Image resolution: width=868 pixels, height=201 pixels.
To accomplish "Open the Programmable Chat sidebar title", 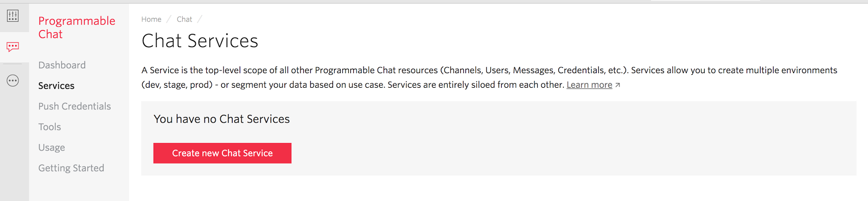I will [x=76, y=28].
